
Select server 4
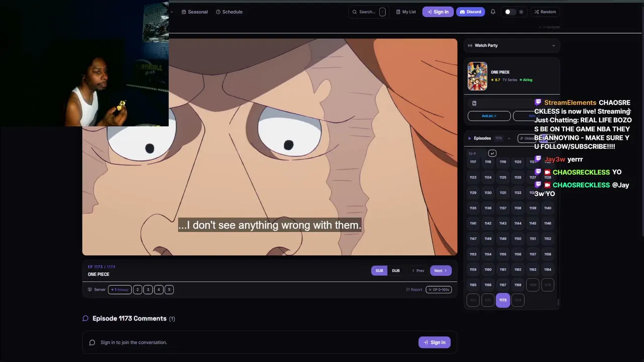point(158,290)
